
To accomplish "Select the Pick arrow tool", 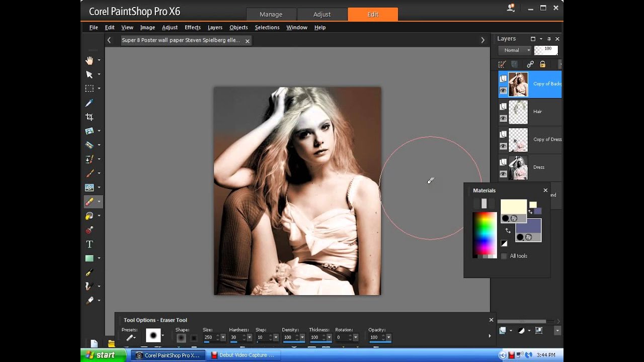I will coord(90,74).
